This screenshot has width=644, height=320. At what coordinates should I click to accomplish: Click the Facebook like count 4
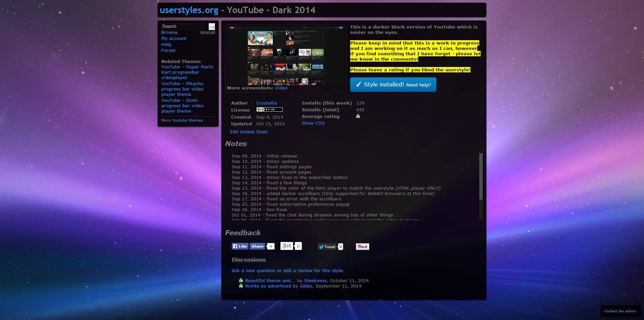point(271,246)
